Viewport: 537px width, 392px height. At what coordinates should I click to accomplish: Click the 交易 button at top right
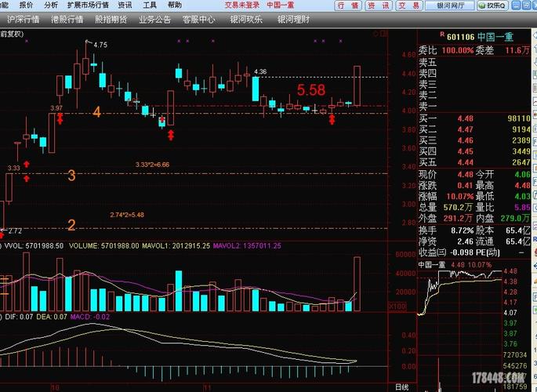409,5
